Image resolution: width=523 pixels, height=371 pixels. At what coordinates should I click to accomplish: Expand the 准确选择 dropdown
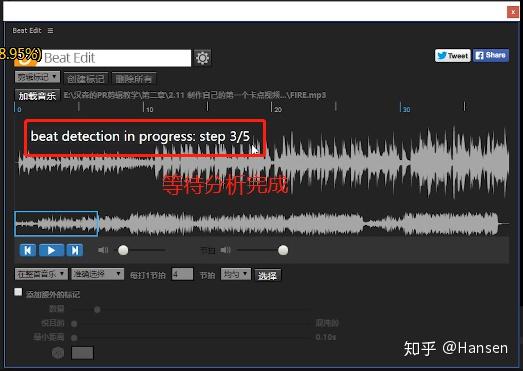click(x=97, y=274)
